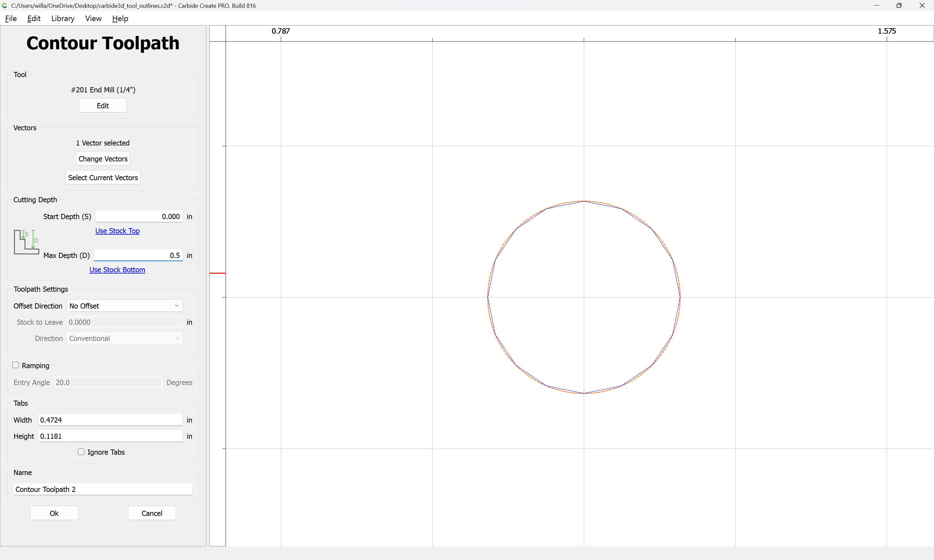Image resolution: width=934 pixels, height=560 pixels.
Task: Click the cutting depth diagram icon
Action: coord(26,242)
